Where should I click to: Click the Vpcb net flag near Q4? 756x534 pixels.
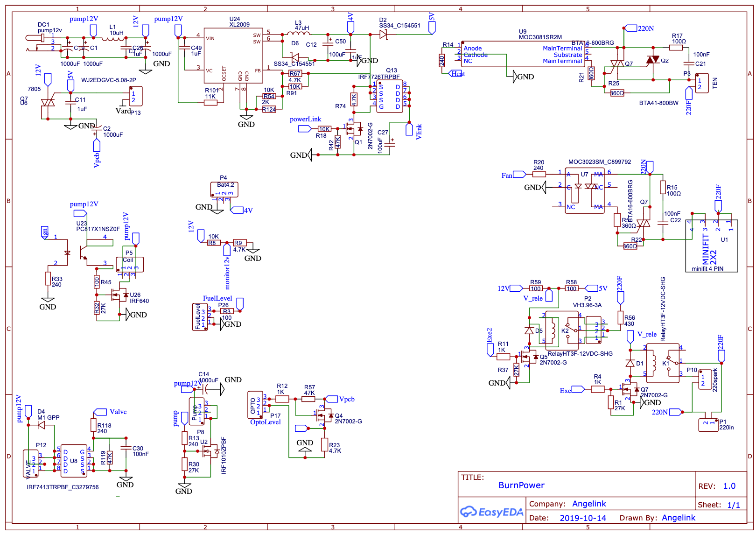pyautogui.click(x=331, y=399)
